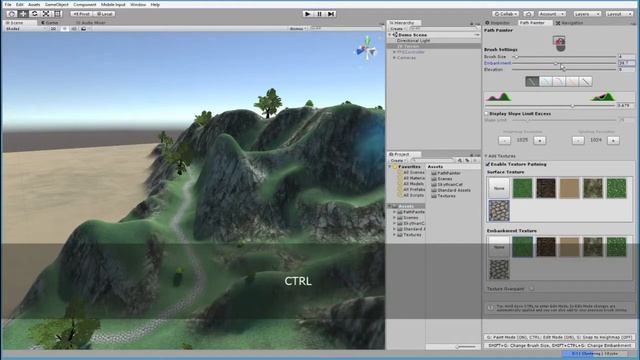Click search by label icon in Project
Viewport: 640px width, 360px height.
[468, 160]
